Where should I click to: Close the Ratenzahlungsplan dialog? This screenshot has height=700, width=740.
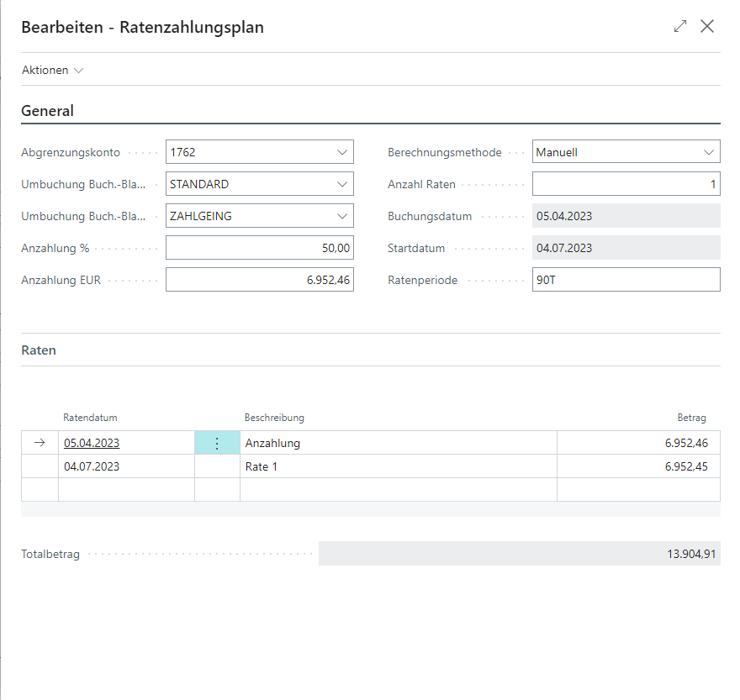coord(707,26)
